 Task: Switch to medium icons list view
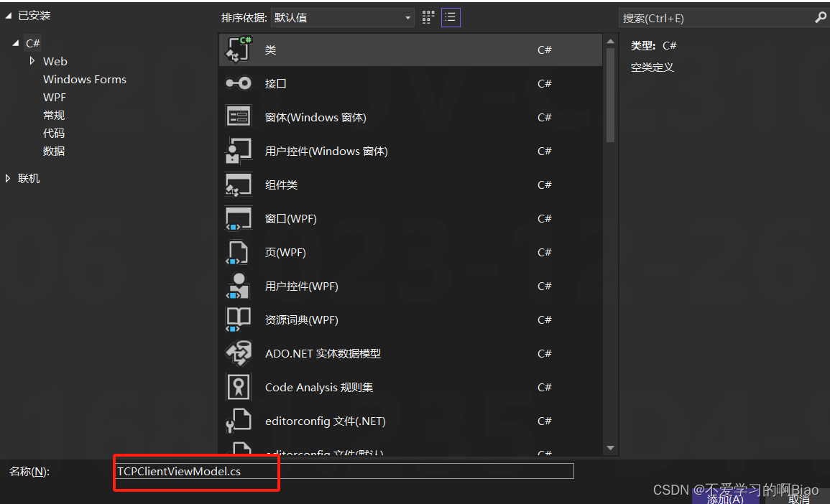451,17
